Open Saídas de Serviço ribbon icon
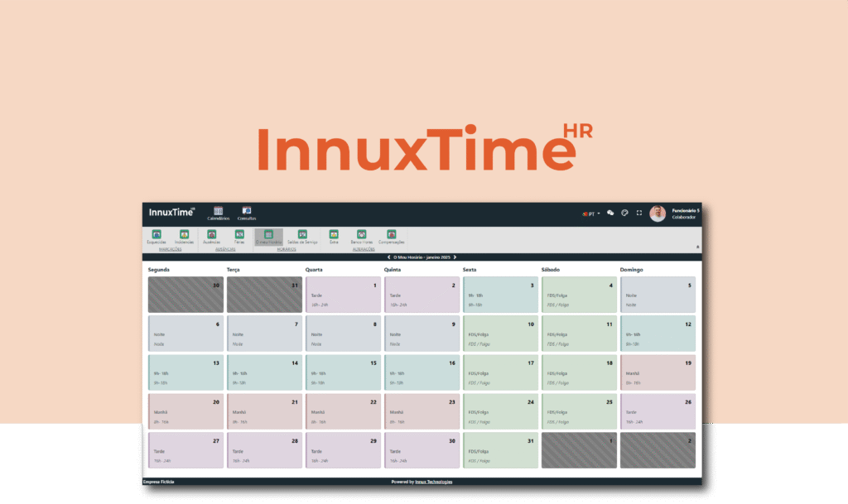This screenshot has width=848, height=504. [302, 234]
